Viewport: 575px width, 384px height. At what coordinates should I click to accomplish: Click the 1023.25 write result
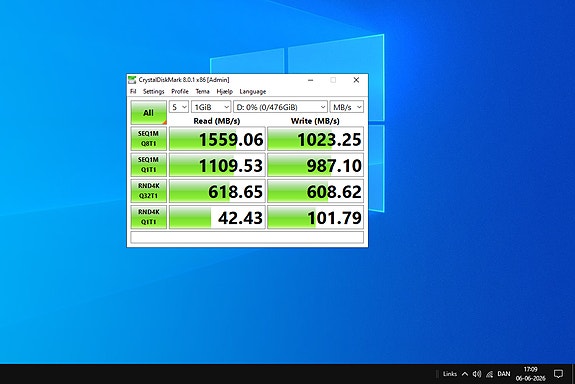click(x=315, y=139)
